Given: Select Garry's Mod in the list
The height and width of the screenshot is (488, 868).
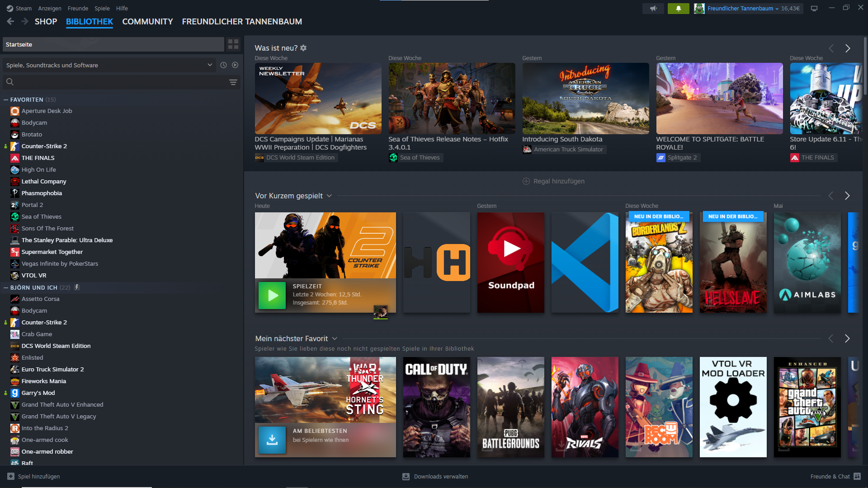Looking at the screenshot, I should click(x=38, y=393).
